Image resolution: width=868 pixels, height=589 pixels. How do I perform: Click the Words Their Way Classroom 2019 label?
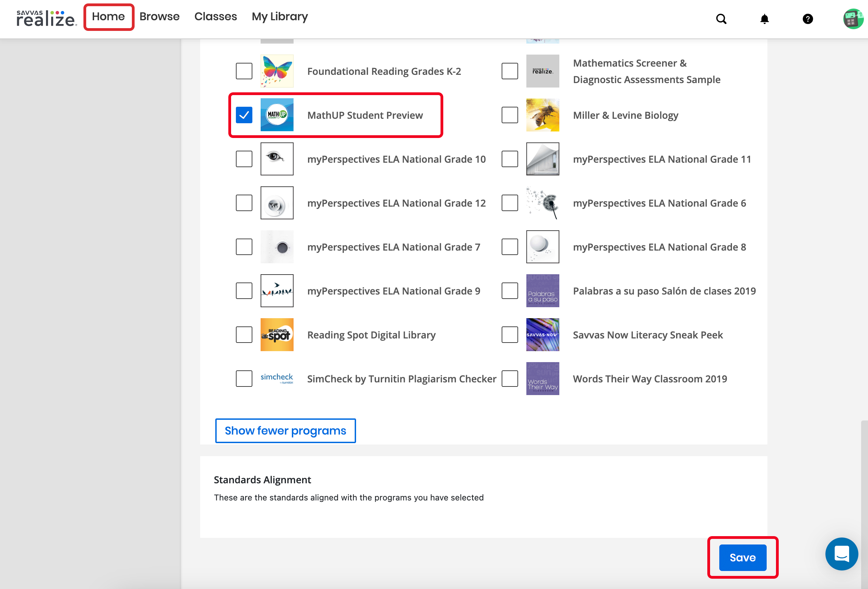(x=650, y=379)
